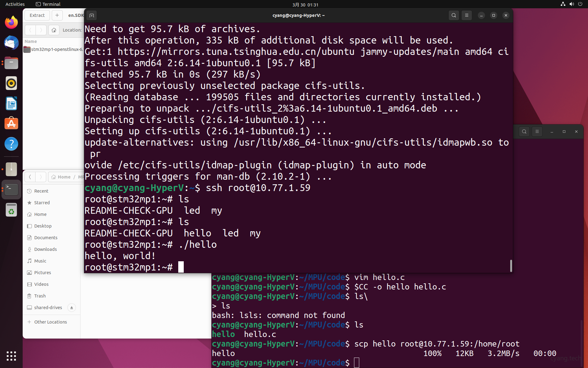Launch Firefox from the dock
This screenshot has height=368, width=588.
(x=11, y=22)
